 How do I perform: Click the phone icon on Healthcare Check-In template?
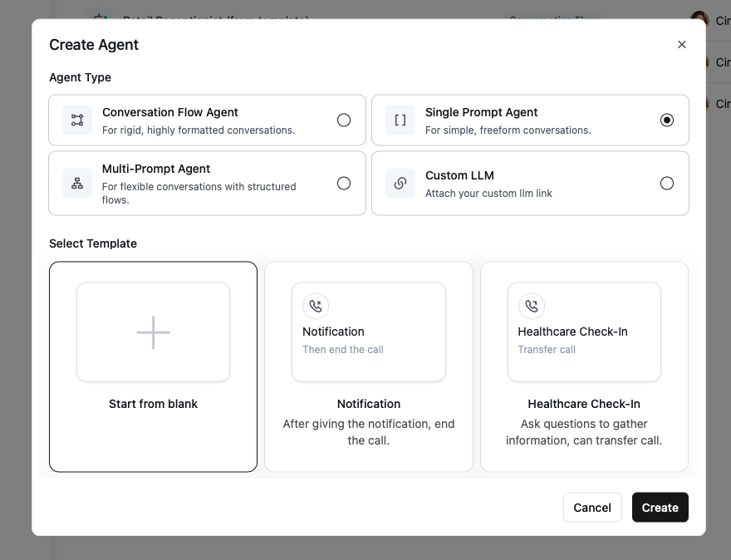point(531,306)
